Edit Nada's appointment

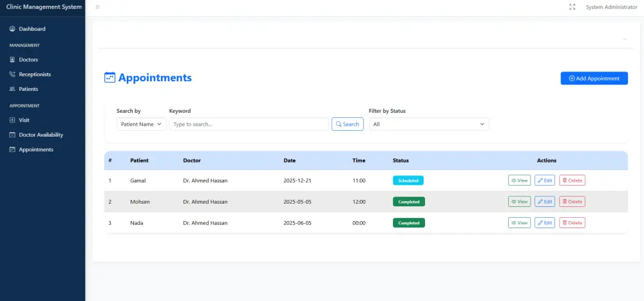[545, 222]
